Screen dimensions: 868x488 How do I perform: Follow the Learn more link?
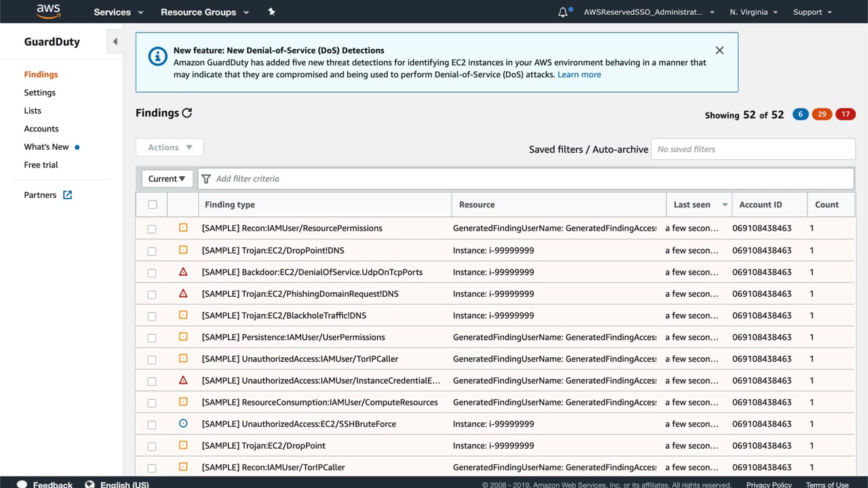[578, 75]
